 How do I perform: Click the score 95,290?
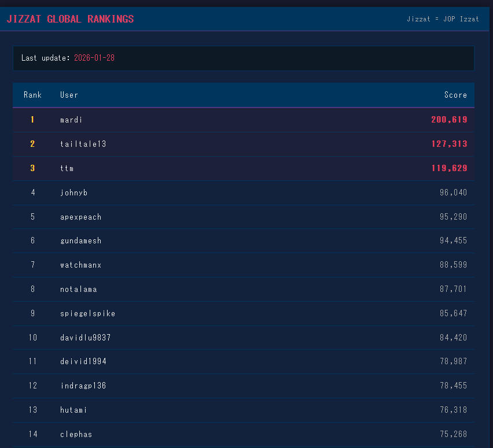click(454, 217)
